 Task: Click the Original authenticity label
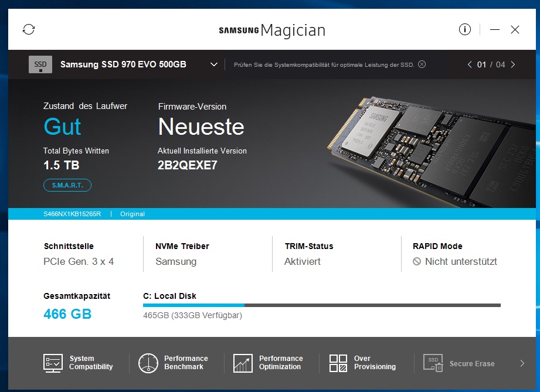click(133, 214)
